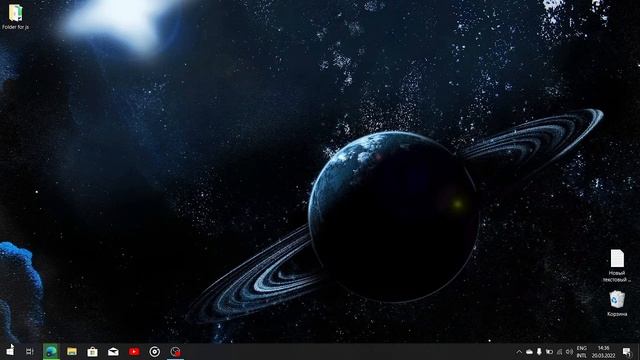The width and height of the screenshot is (640, 360).
Task: Open Microsoft Store from the taskbar
Action: click(x=93, y=351)
